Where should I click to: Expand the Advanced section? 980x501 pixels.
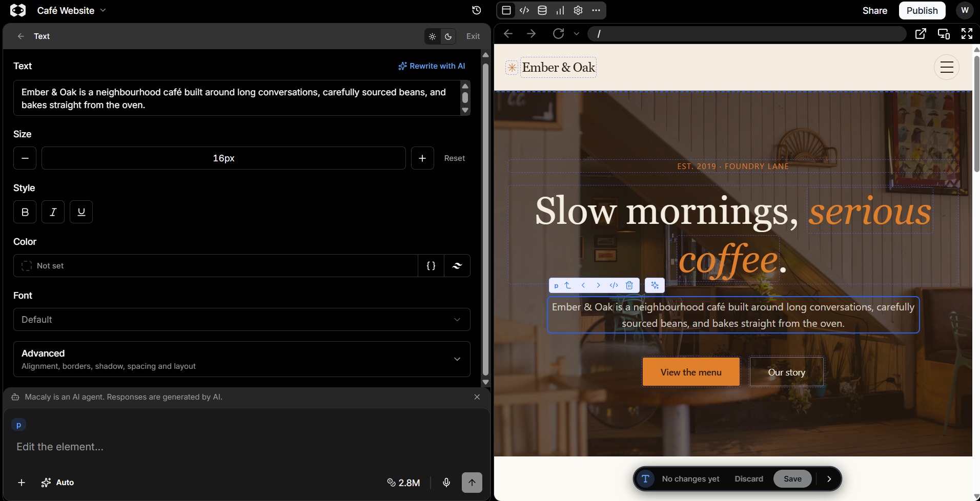241,359
